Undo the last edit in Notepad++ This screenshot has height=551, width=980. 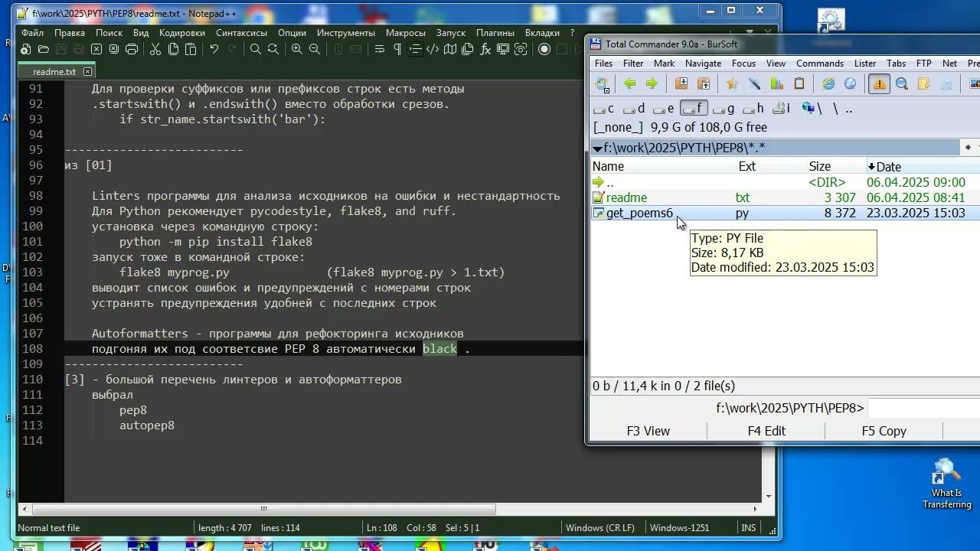214,49
